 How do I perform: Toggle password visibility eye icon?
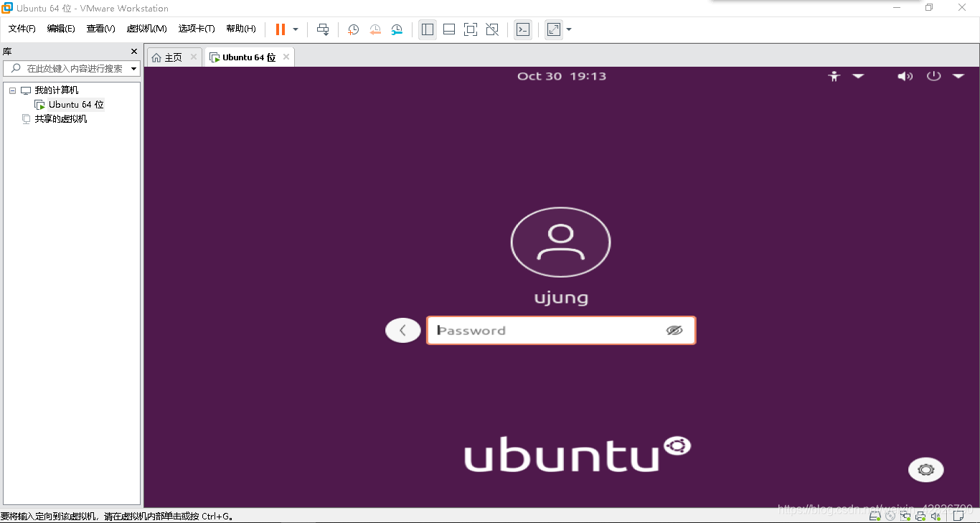coord(674,330)
